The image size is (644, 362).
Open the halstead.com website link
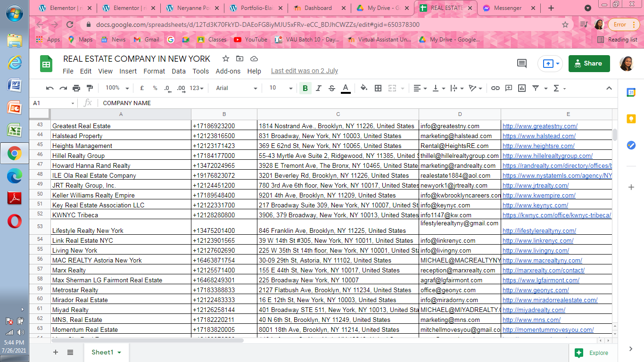pos(539,136)
